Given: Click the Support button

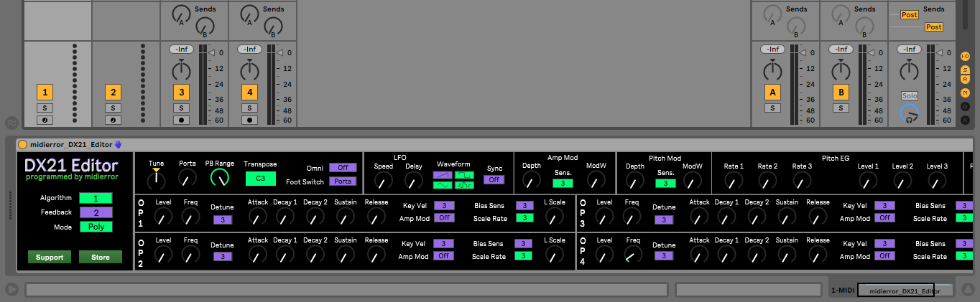Looking at the screenshot, I should click(x=50, y=257).
